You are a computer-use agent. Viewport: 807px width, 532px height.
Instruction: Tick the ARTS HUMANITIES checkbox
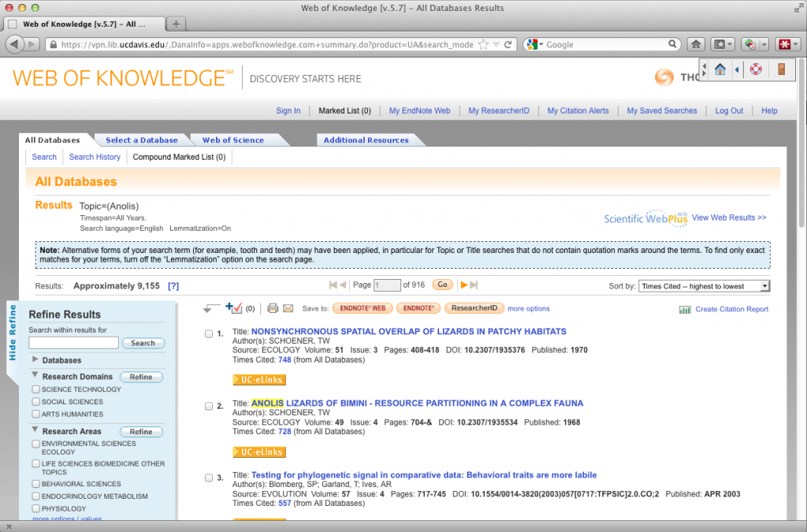[35, 414]
